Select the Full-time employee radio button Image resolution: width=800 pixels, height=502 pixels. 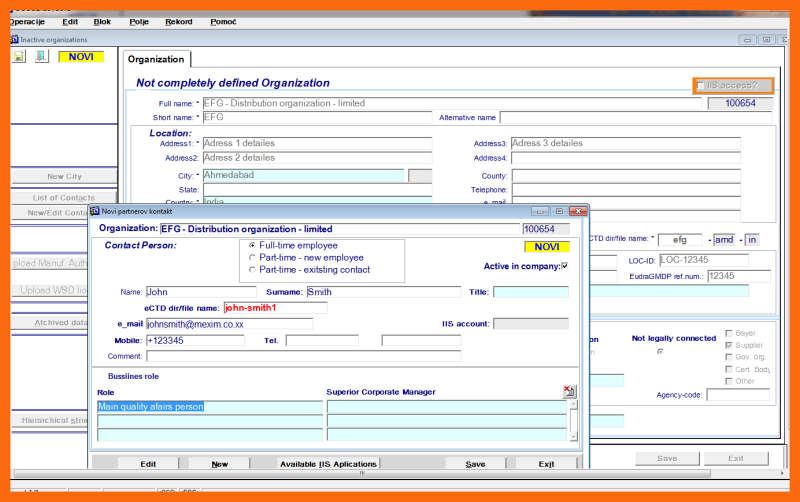point(252,245)
